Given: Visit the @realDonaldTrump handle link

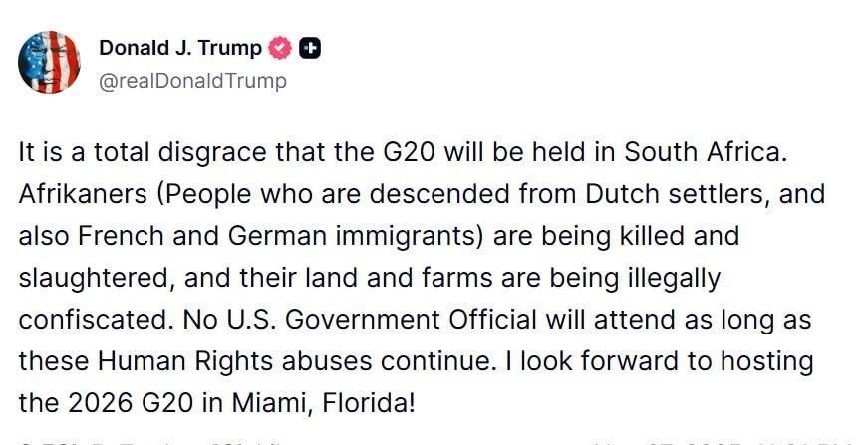Looking at the screenshot, I should click(192, 81).
